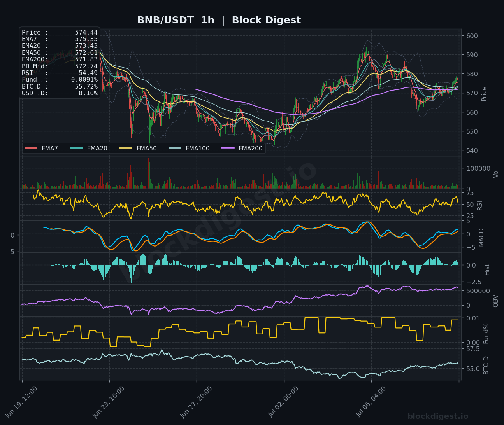The image size is (504, 425).
Task: Click the 550 price axis label
Action: tap(472, 131)
